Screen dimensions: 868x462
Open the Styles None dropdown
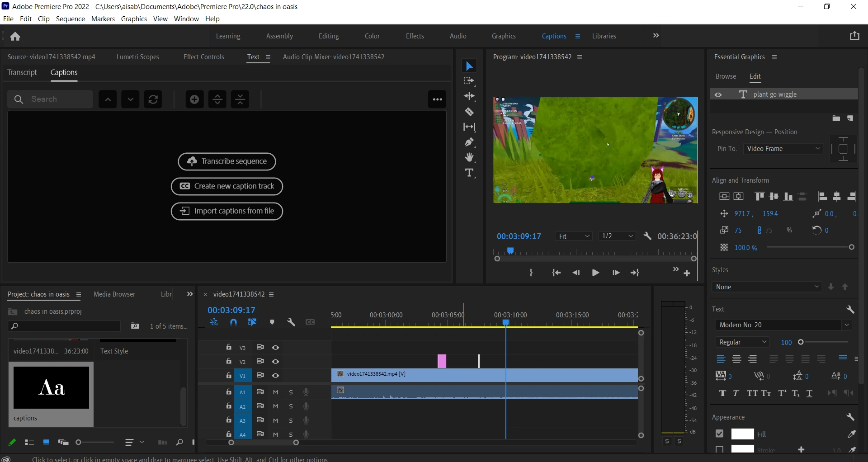[x=767, y=287]
